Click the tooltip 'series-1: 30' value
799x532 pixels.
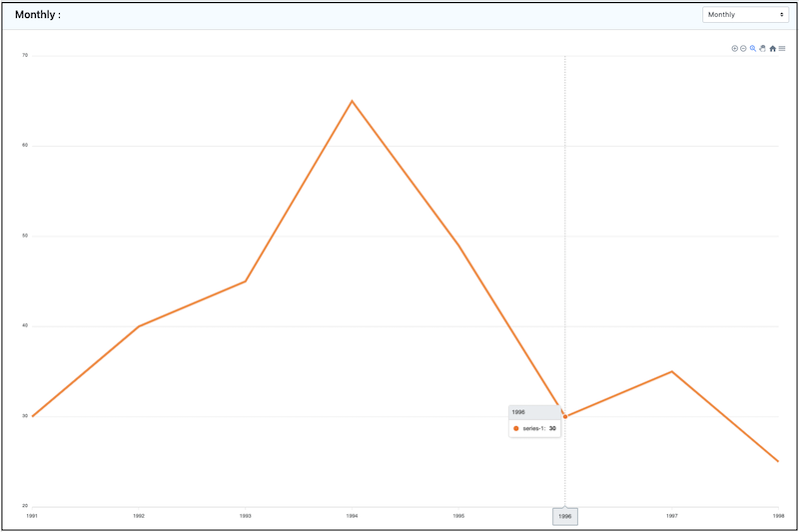pos(539,428)
